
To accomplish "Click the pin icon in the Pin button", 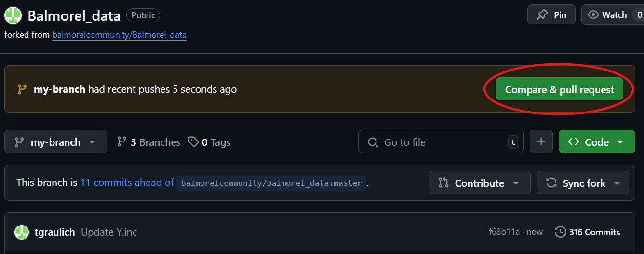I will tap(542, 15).
